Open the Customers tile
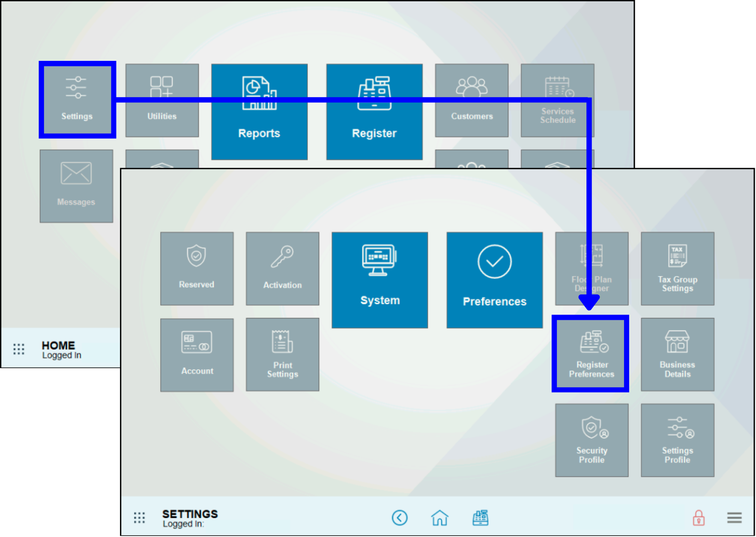This screenshot has width=756, height=537. (x=472, y=100)
